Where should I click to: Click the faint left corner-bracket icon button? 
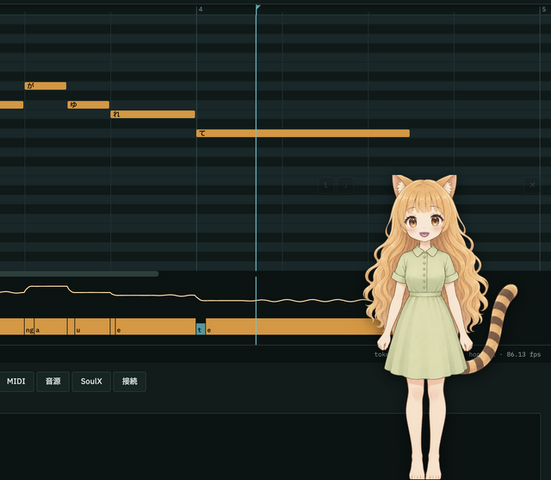coord(326,185)
